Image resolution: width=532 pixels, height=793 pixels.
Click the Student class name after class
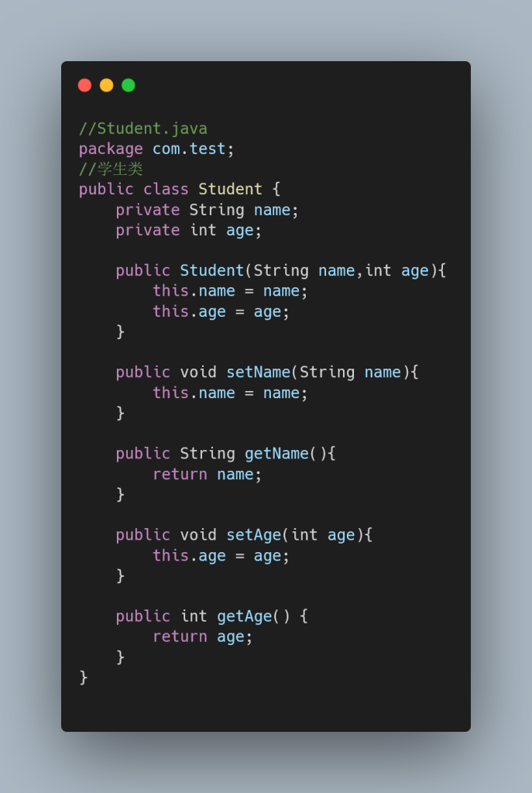(x=230, y=189)
